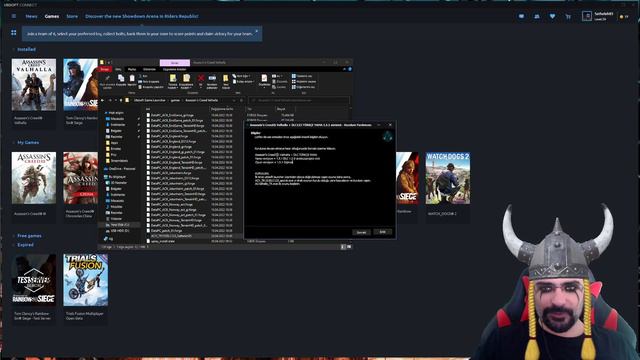Close the blue news tooltip banner
This screenshot has width=640, height=360.
257,31
